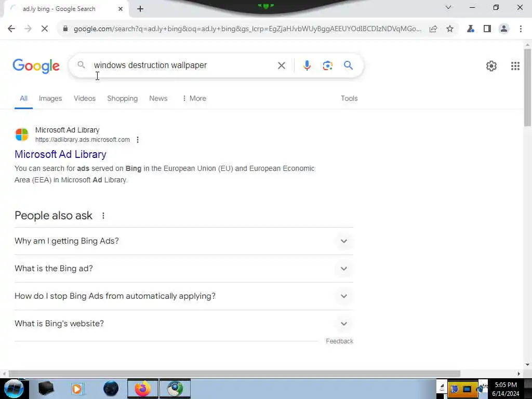Image resolution: width=532 pixels, height=399 pixels.
Task: Open a new browser tab
Action: tap(140, 9)
